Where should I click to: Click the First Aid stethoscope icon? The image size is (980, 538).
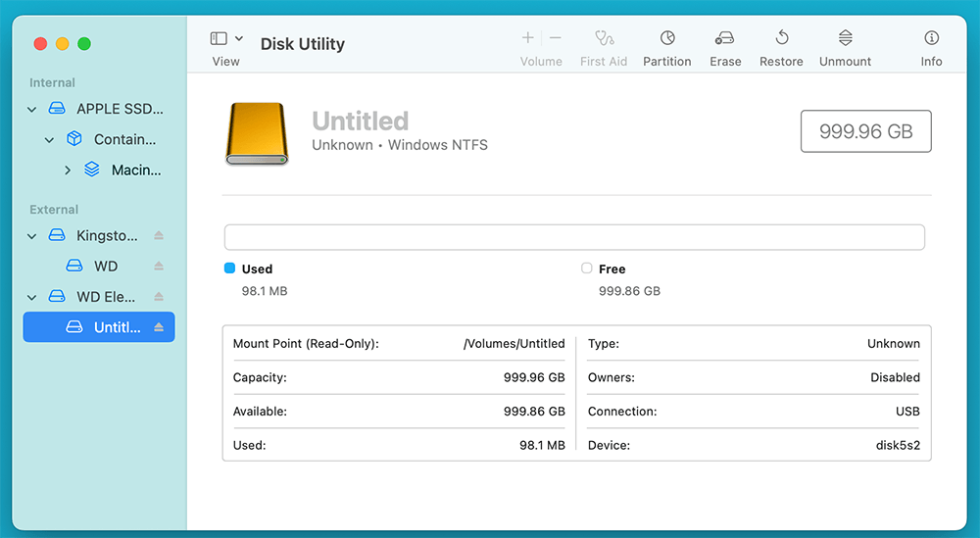tap(604, 38)
